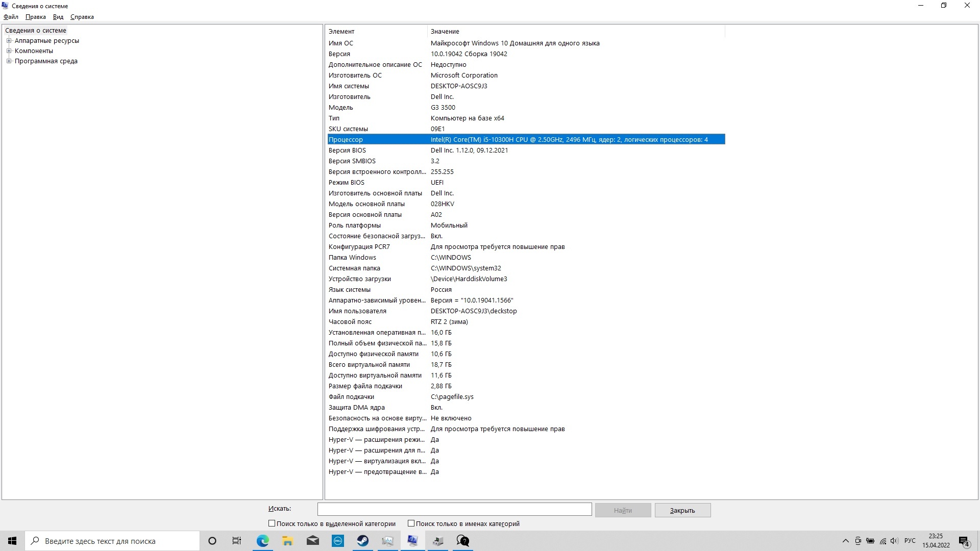Select the Аппаратные ресурсы tree label

click(x=47, y=41)
